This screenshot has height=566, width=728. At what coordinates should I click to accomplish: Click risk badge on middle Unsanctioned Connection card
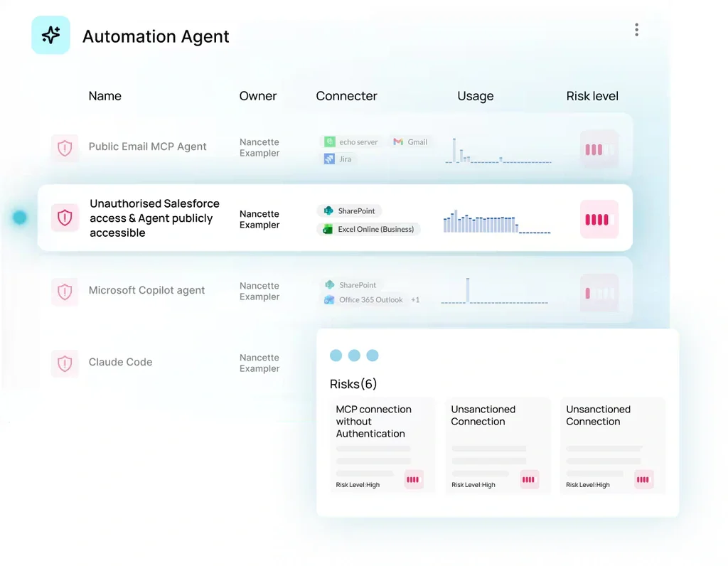coord(528,480)
